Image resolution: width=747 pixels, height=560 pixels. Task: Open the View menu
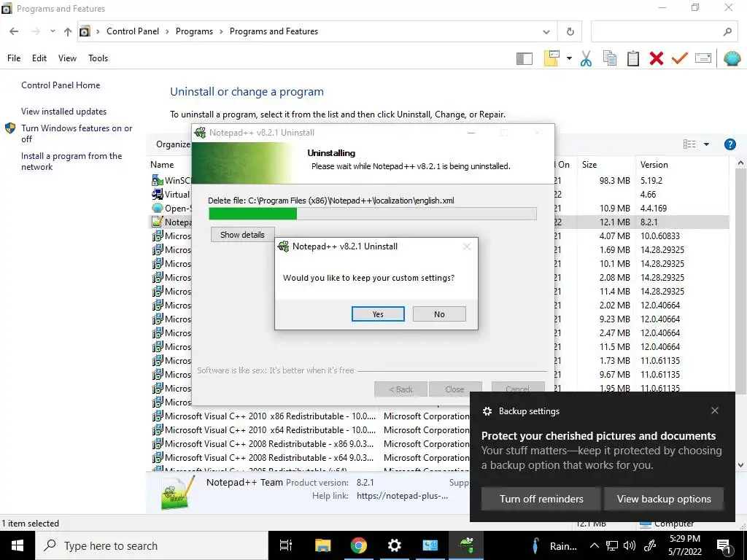tap(67, 58)
